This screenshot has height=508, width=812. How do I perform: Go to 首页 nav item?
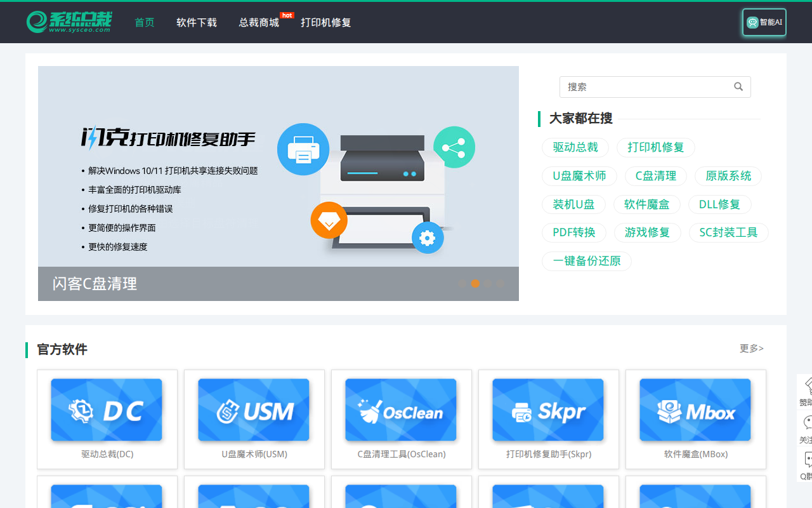click(145, 23)
